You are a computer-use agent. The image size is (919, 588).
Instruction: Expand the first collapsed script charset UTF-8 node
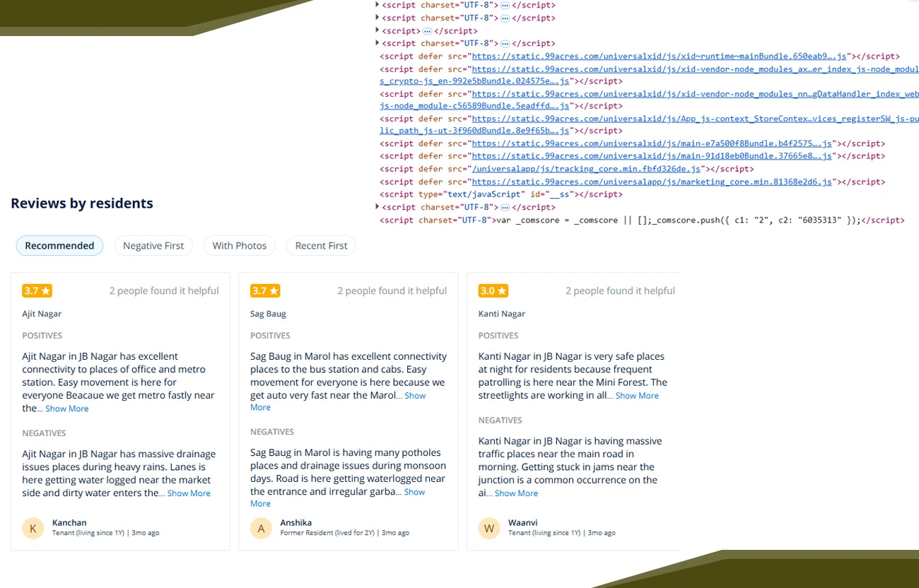377,5
